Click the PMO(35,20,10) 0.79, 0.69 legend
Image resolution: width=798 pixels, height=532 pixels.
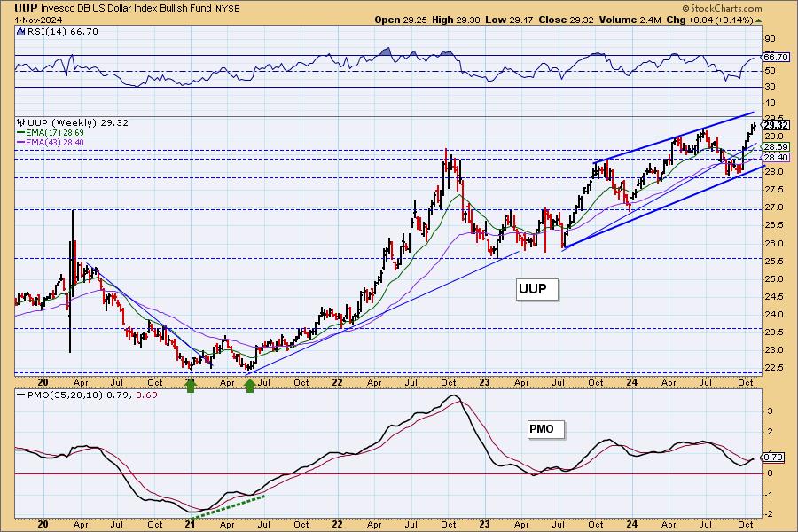(87, 395)
